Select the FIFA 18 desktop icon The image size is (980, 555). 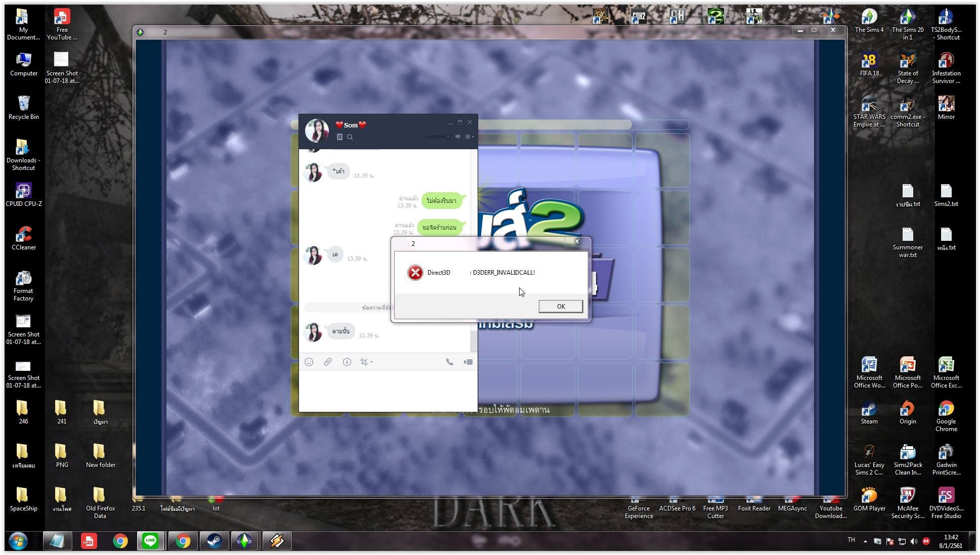(869, 64)
